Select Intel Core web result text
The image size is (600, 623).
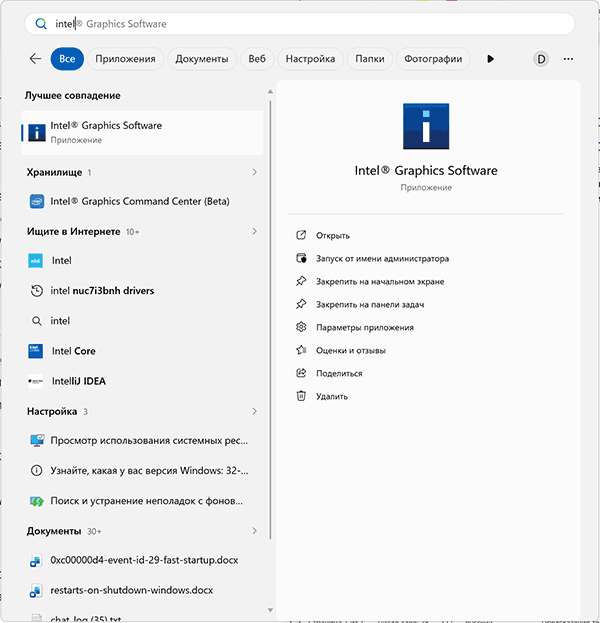click(x=74, y=351)
